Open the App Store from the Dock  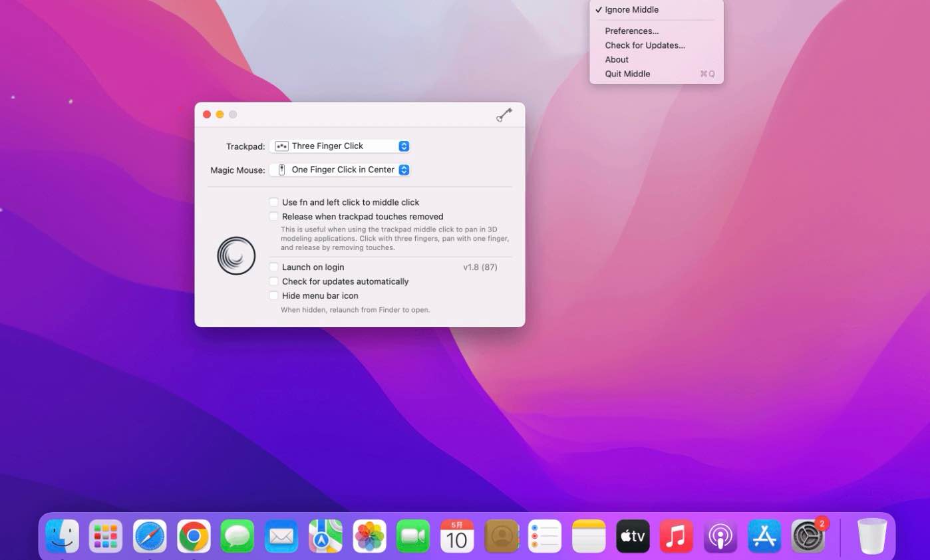click(764, 536)
